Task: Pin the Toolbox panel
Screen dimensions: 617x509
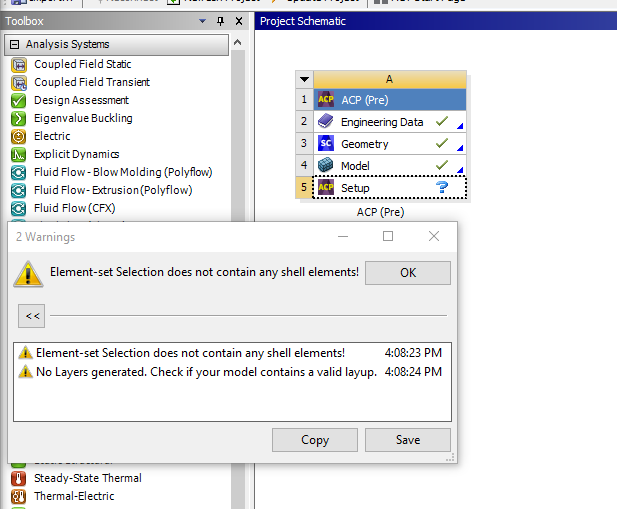Action: tap(220, 21)
